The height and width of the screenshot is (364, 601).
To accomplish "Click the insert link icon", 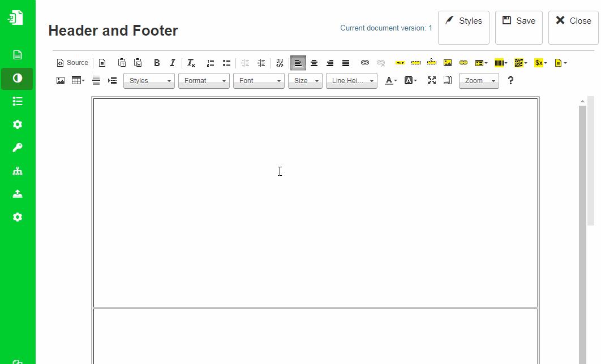I will 365,63.
